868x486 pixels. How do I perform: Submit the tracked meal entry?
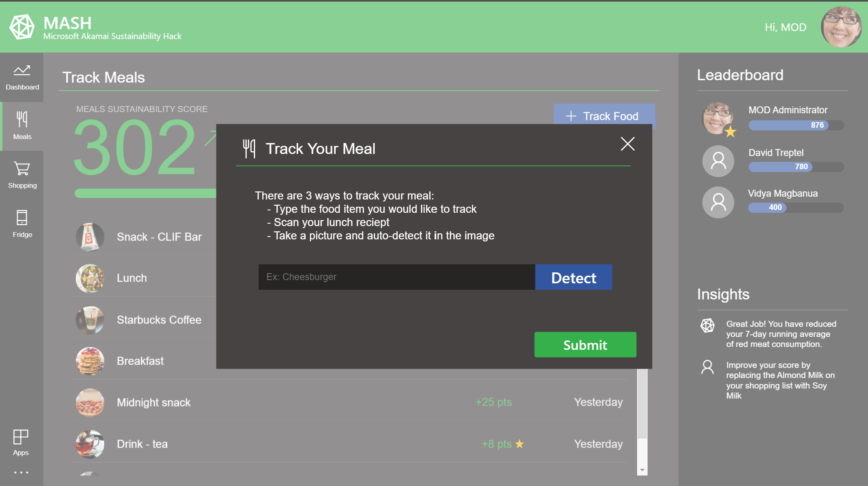(585, 345)
